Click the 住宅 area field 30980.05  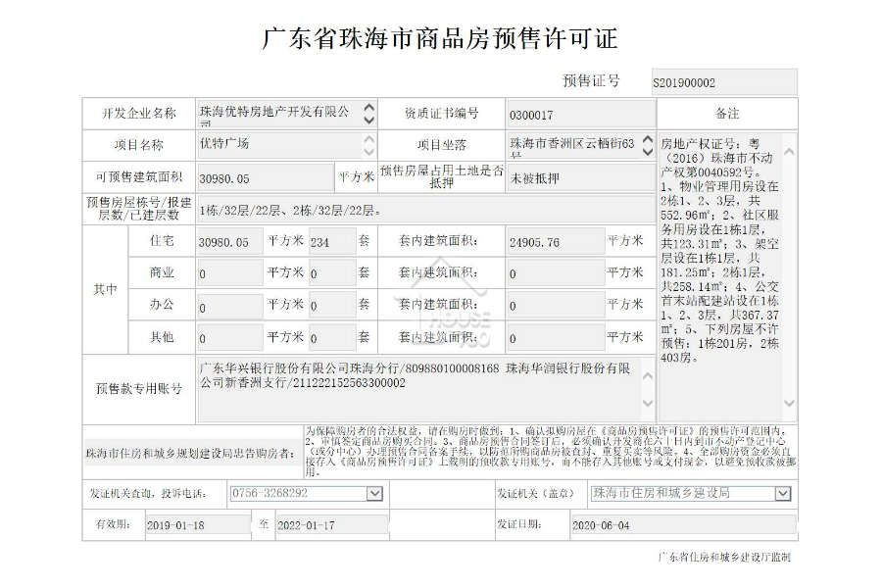click(x=229, y=241)
